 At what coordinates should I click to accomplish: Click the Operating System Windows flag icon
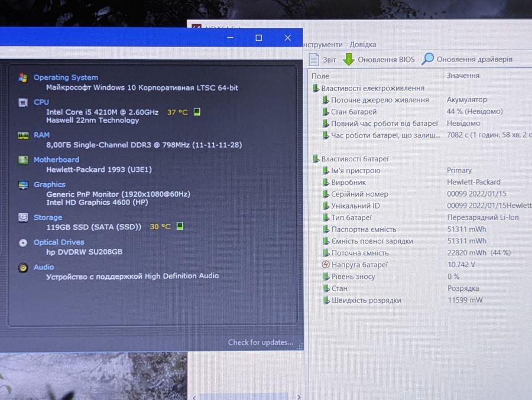23,77
